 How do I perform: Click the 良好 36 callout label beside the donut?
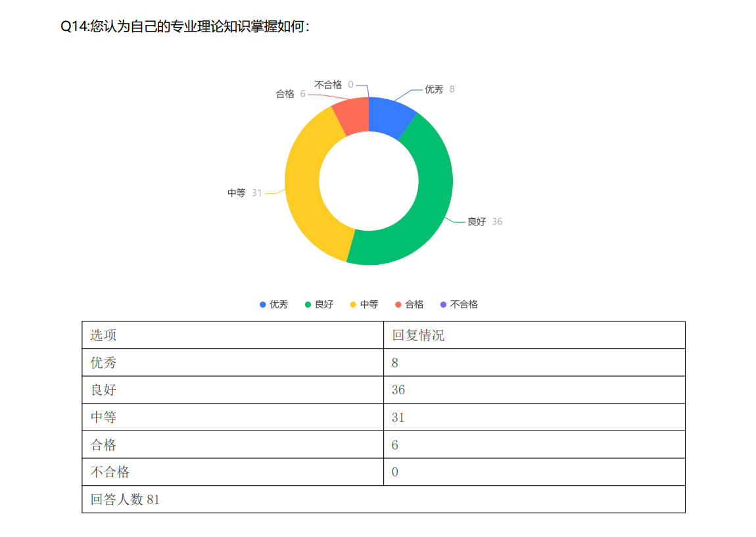(x=484, y=222)
